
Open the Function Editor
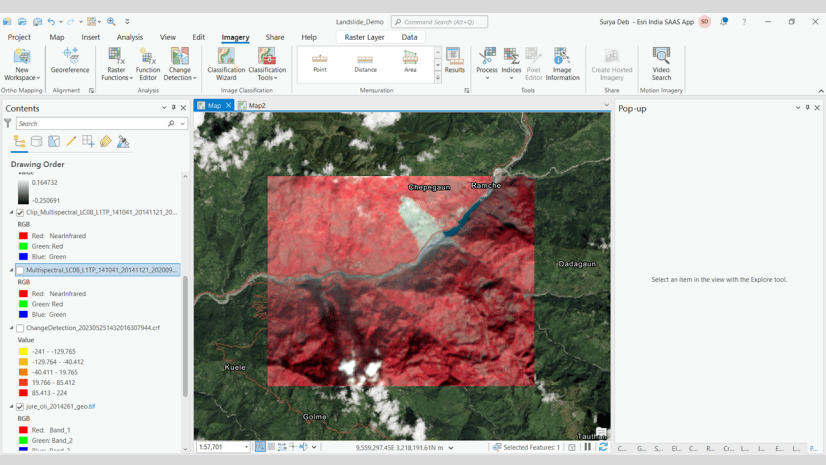(x=148, y=64)
